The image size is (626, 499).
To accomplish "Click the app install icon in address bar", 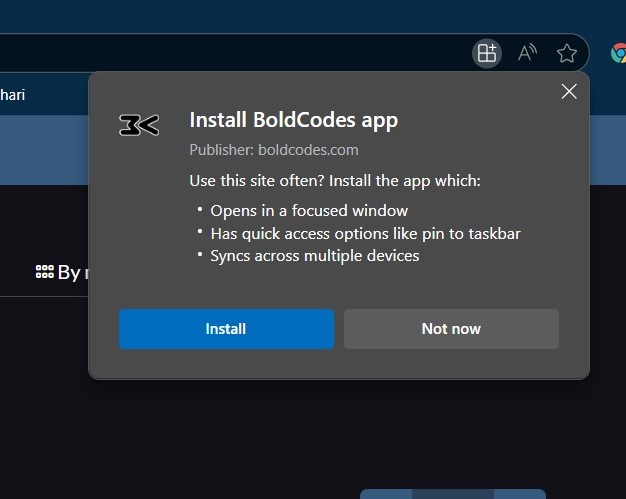I will tap(487, 53).
